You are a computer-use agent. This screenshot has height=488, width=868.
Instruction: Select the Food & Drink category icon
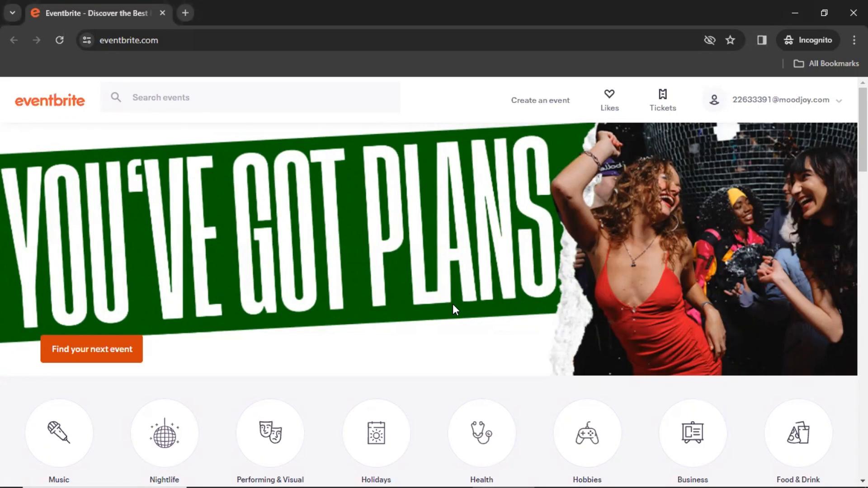[798, 432]
